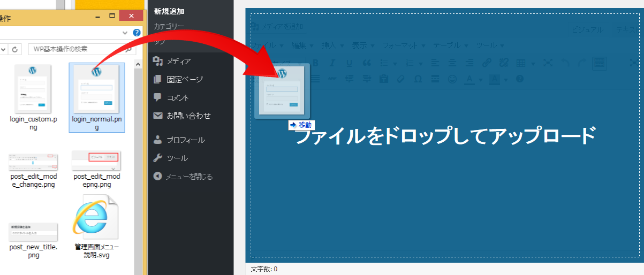This screenshot has width=644, height=275.
Task: Open 固定ページ in the admin sidebar
Action: tap(184, 80)
